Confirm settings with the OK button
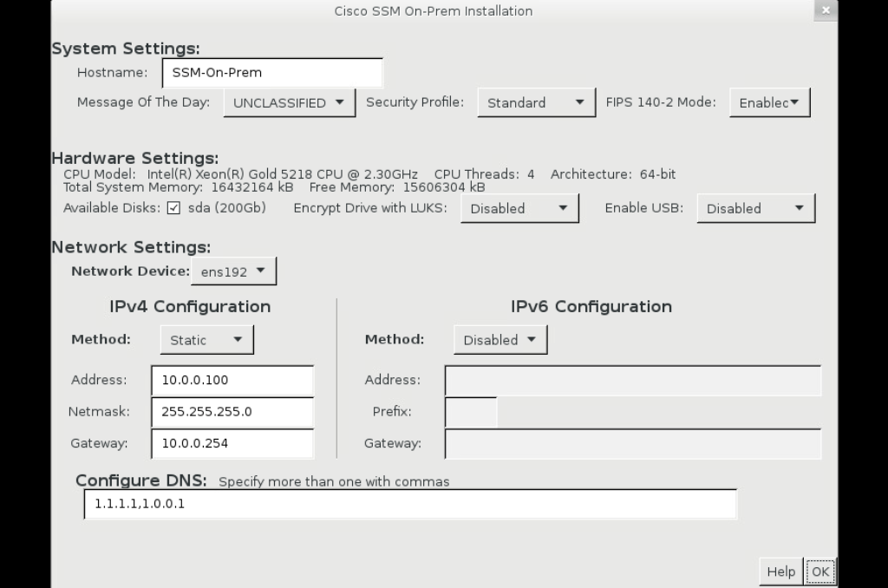The image size is (888, 588). (820, 572)
